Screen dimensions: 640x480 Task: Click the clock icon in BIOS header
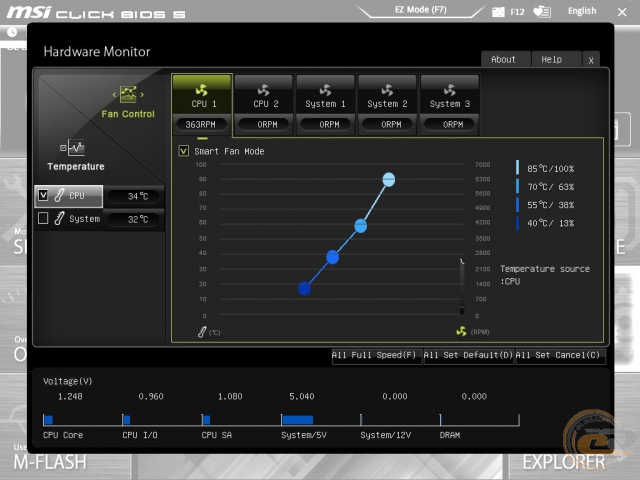[12, 32]
